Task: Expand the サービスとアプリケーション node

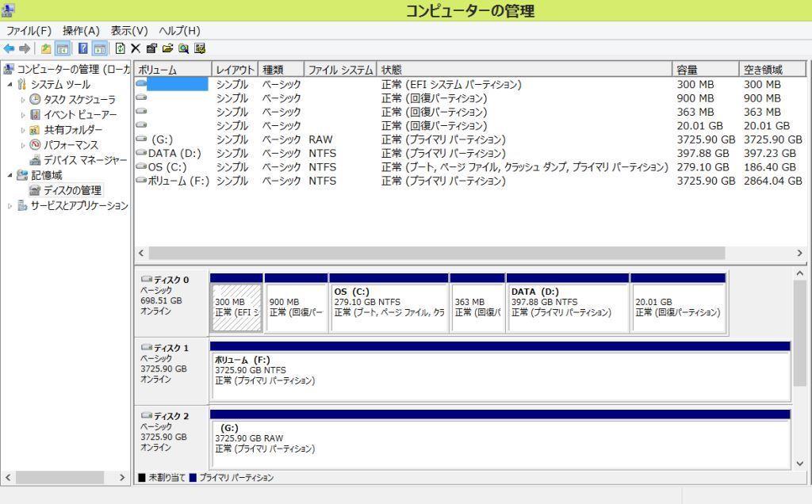Action: pos(10,206)
